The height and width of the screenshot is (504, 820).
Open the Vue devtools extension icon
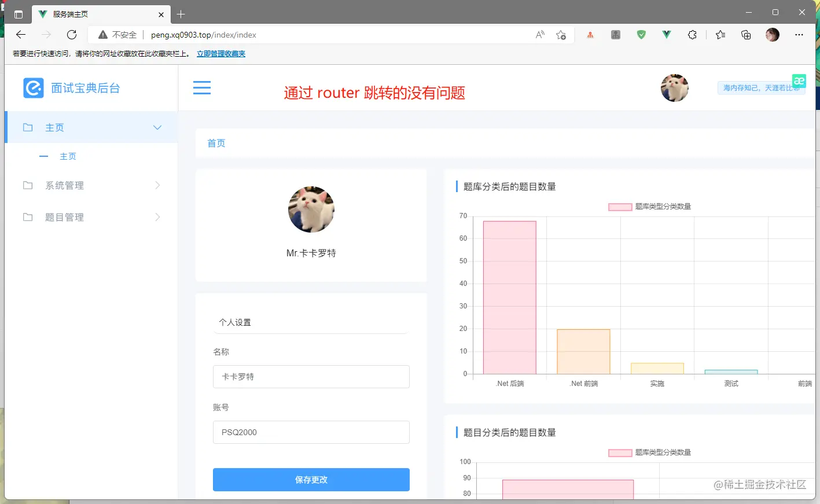(x=666, y=35)
